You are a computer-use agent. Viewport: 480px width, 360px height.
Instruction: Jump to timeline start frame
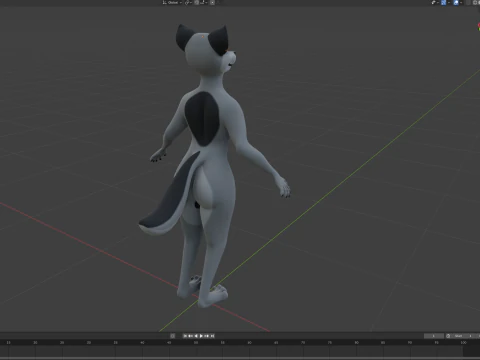(185, 336)
